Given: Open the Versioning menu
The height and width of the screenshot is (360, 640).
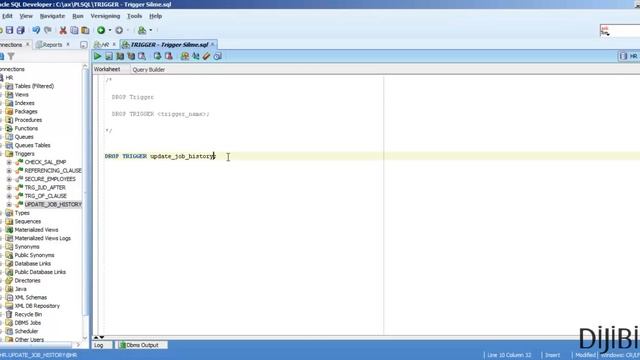Looking at the screenshot, I should point(105,16).
